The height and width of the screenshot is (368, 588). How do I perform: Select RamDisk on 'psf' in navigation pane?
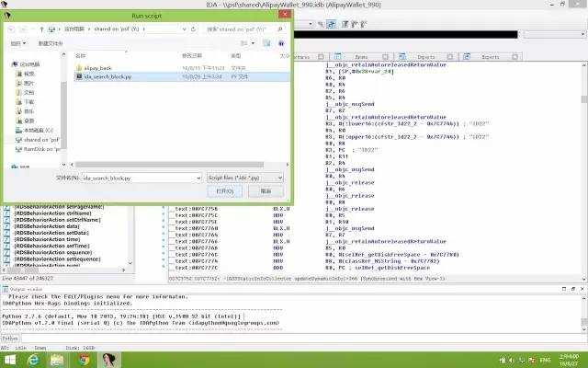click(38, 149)
